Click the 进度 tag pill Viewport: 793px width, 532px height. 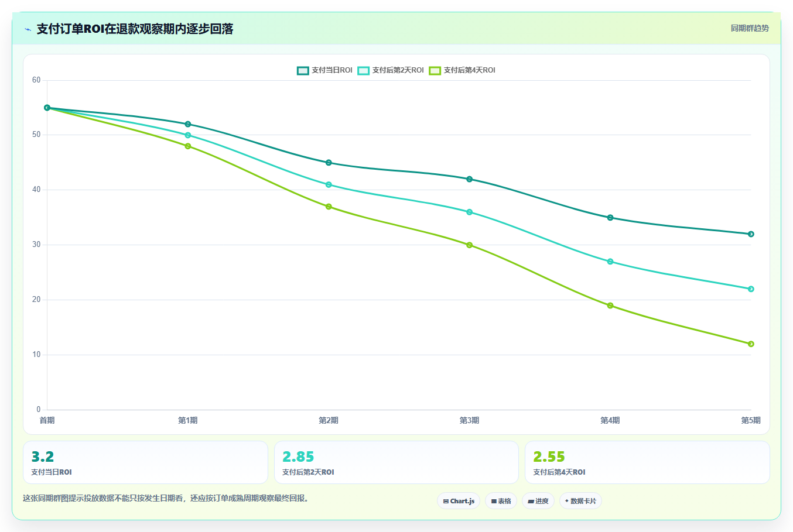pos(538,501)
